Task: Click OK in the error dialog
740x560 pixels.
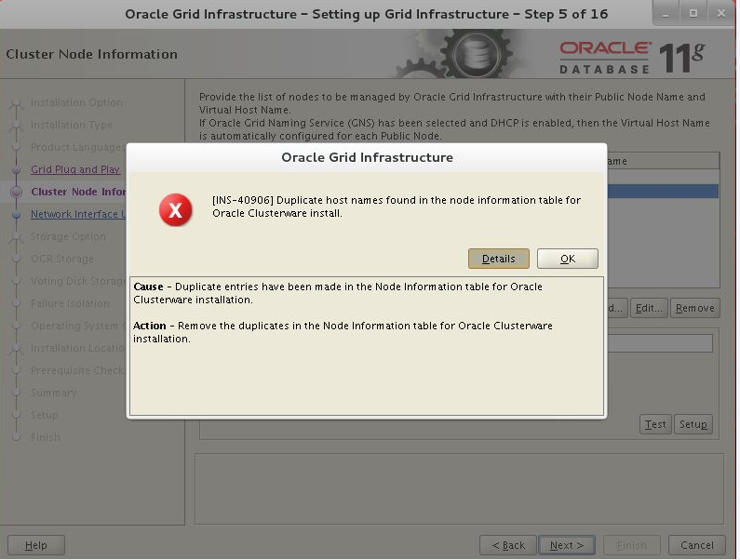Action: tap(570, 259)
